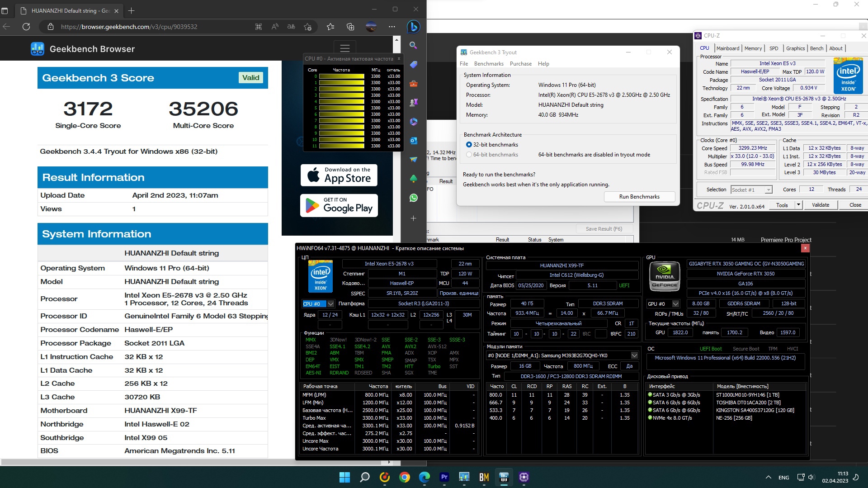
Task: Open the Collections icon in Edge toolbar
Action: click(x=350, y=27)
